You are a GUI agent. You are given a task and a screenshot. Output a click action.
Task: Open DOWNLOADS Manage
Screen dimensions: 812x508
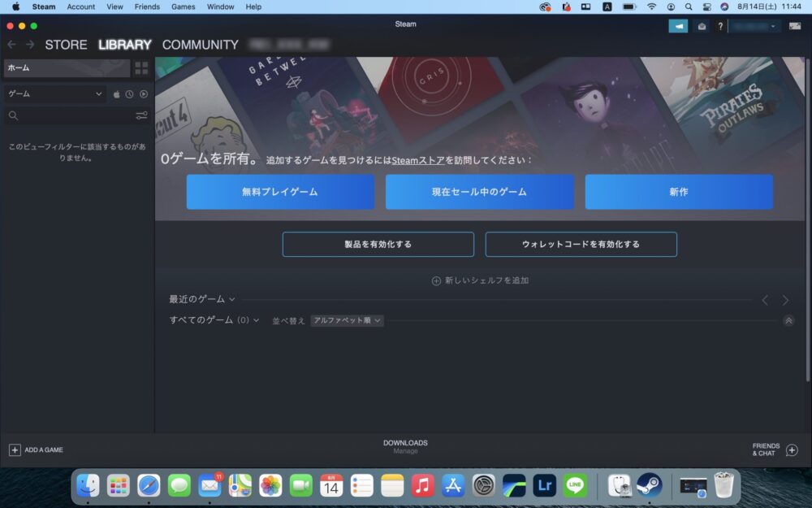pyautogui.click(x=405, y=447)
